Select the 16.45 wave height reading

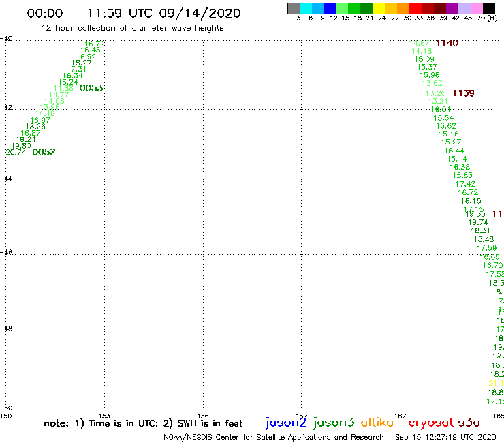91,50
